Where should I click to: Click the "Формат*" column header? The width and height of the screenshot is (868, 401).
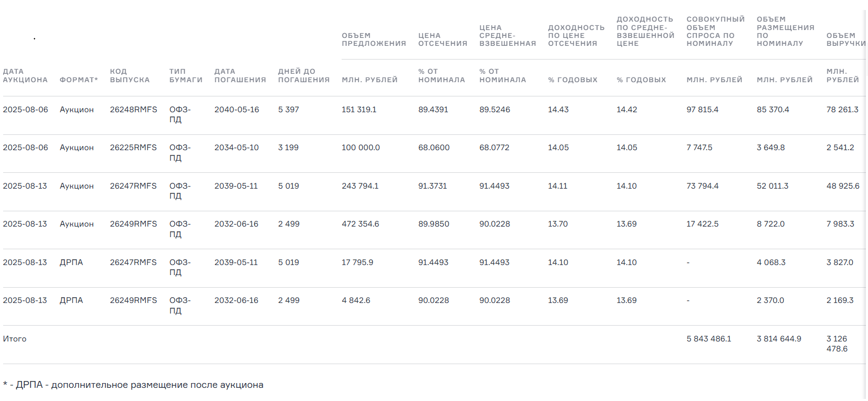tap(78, 80)
